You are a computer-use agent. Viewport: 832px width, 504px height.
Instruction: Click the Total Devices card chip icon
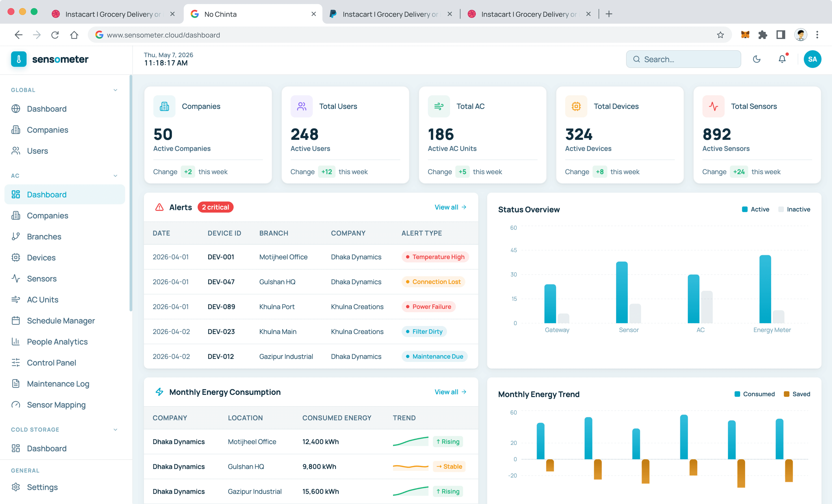click(576, 106)
